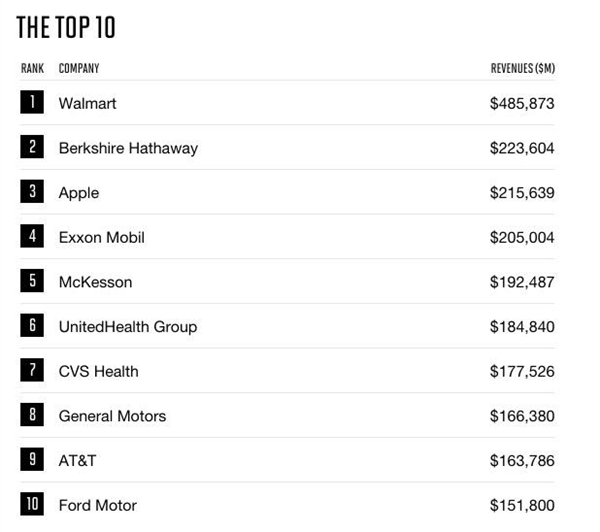Select the McKesson company row

[x=95, y=282]
